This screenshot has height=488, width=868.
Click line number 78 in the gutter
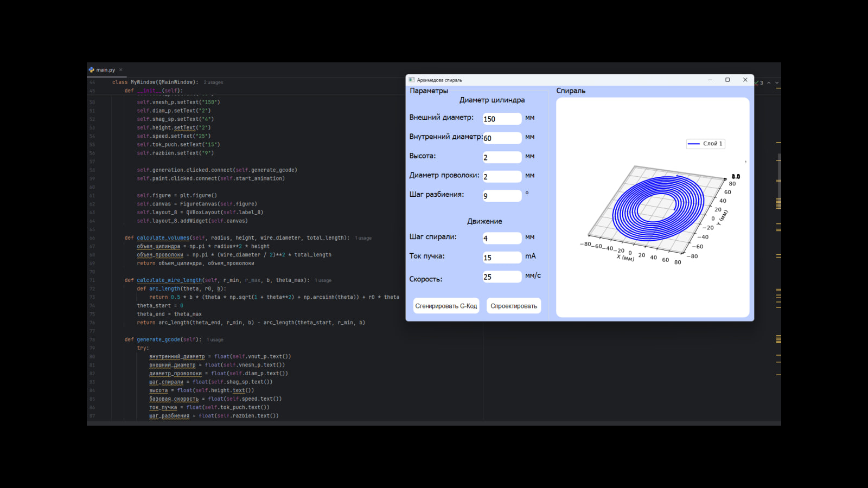[92, 340]
